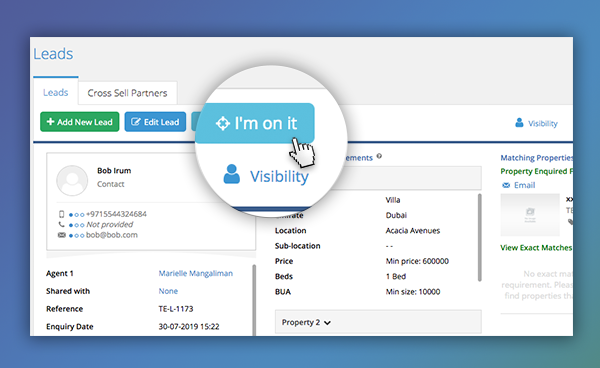Image resolution: width=600 pixels, height=368 pixels.
Task: Click the envelope icon next to Email
Action: coord(506,185)
